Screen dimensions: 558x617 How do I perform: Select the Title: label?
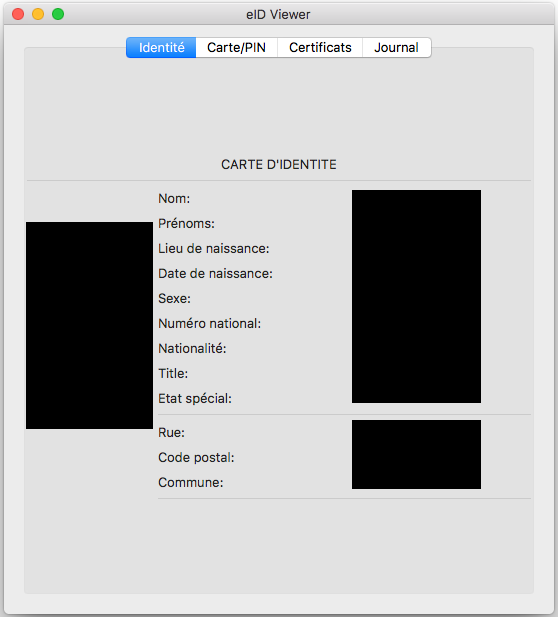pos(173,373)
